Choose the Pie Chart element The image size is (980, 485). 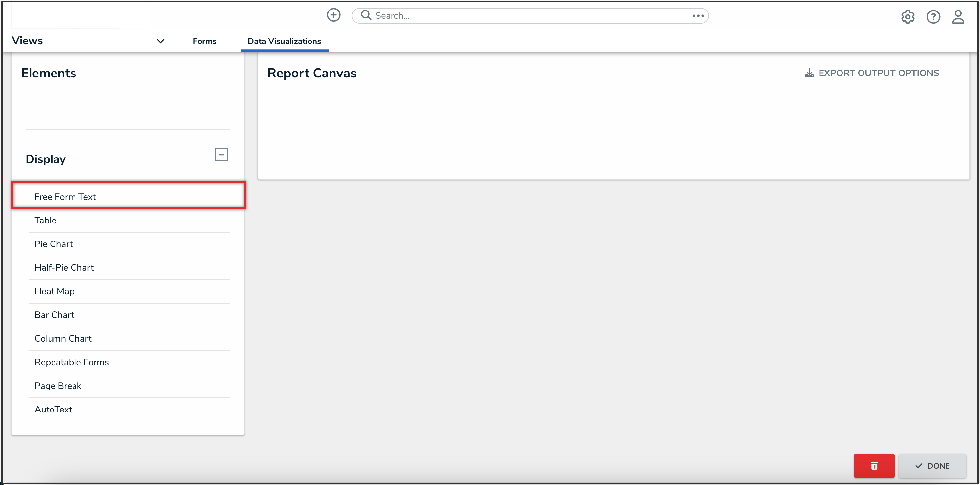tap(53, 244)
